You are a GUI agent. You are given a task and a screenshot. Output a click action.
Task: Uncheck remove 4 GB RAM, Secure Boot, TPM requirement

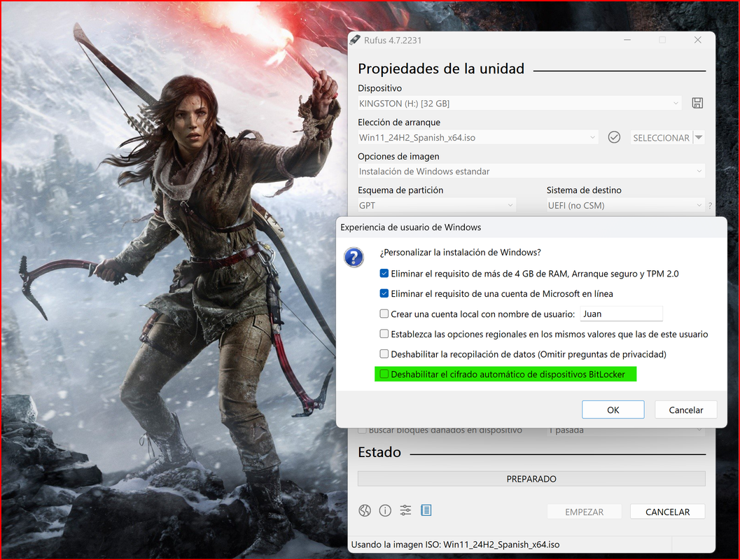pyautogui.click(x=384, y=274)
